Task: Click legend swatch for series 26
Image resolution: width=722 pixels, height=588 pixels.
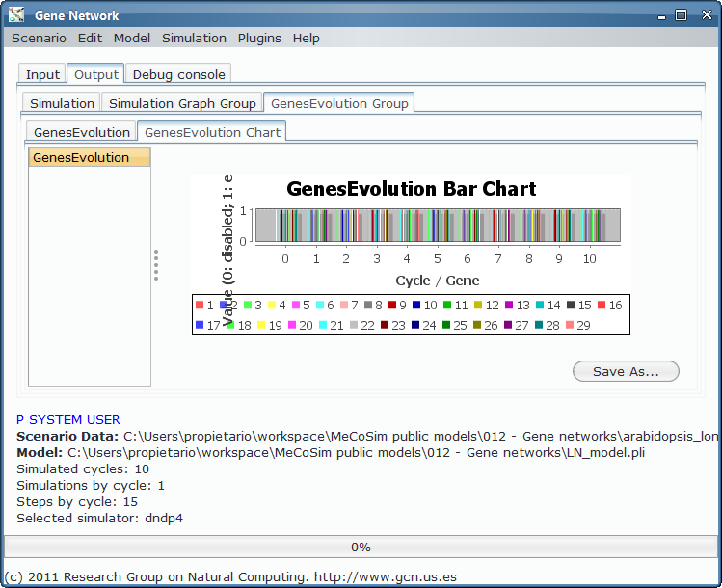Action: (477, 325)
